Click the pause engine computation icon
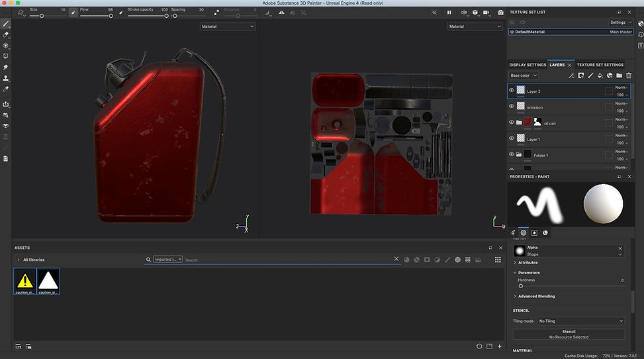This screenshot has height=359, width=644. click(x=449, y=13)
